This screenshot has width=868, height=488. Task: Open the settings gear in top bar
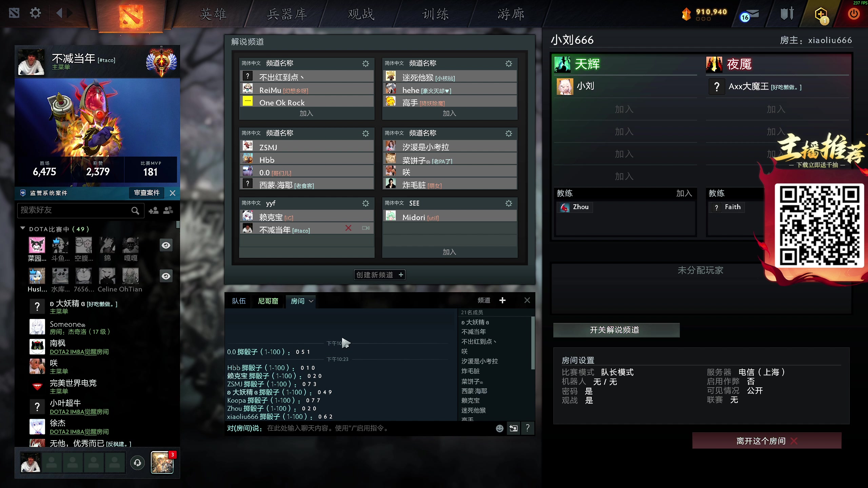point(35,13)
